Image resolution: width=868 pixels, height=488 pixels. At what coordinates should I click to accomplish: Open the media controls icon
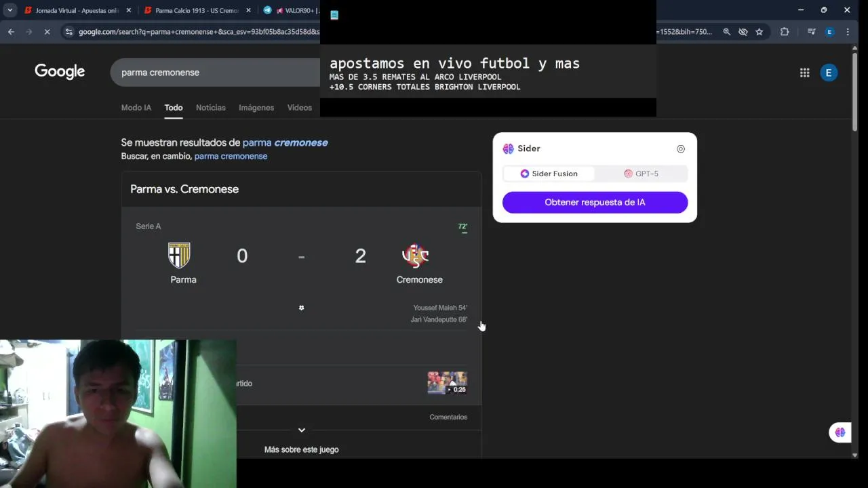811,32
